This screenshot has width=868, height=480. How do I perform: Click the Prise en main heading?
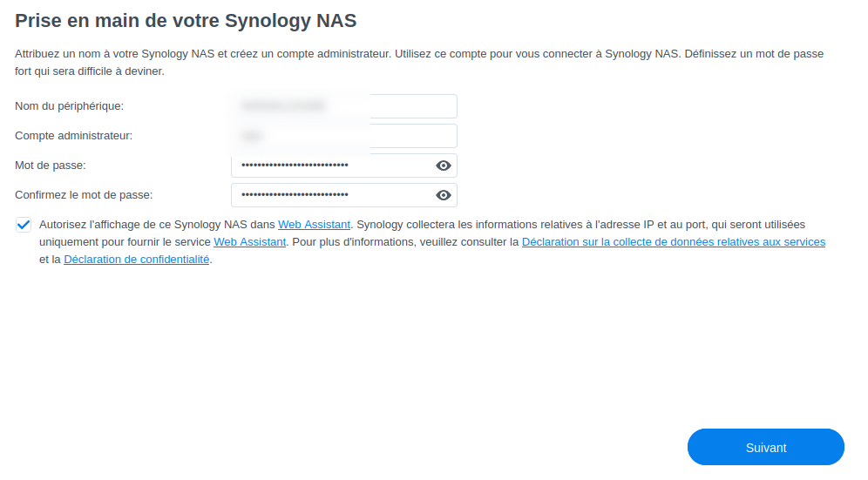pos(186,20)
